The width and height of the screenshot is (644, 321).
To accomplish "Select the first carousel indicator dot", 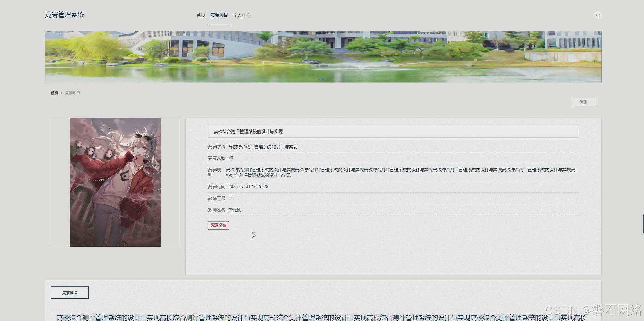I will (315, 79).
